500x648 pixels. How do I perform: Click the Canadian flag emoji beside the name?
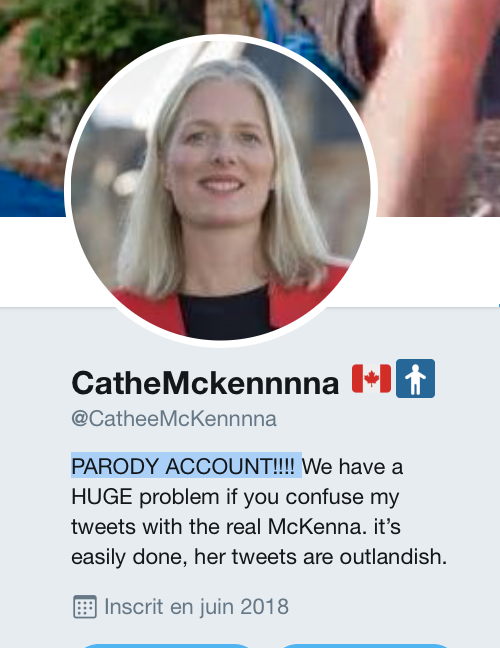371,379
